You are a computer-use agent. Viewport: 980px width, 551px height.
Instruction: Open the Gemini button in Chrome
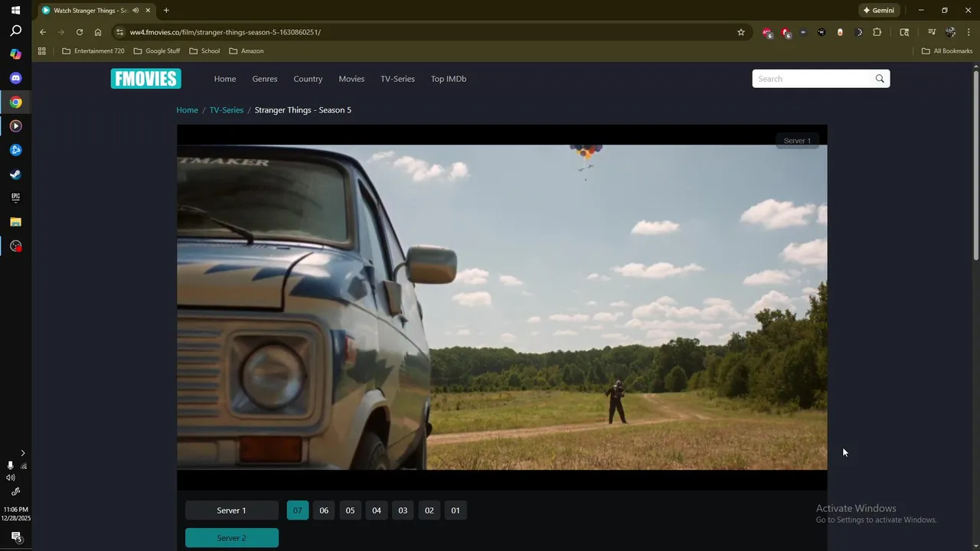(878, 11)
